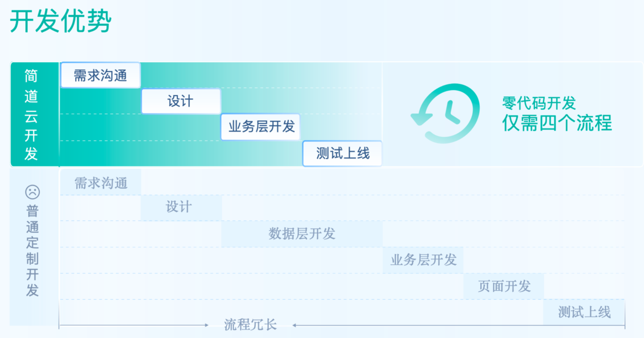Click the arrowhead left of 流程冗长
644x338 pixels.
(x=206, y=325)
